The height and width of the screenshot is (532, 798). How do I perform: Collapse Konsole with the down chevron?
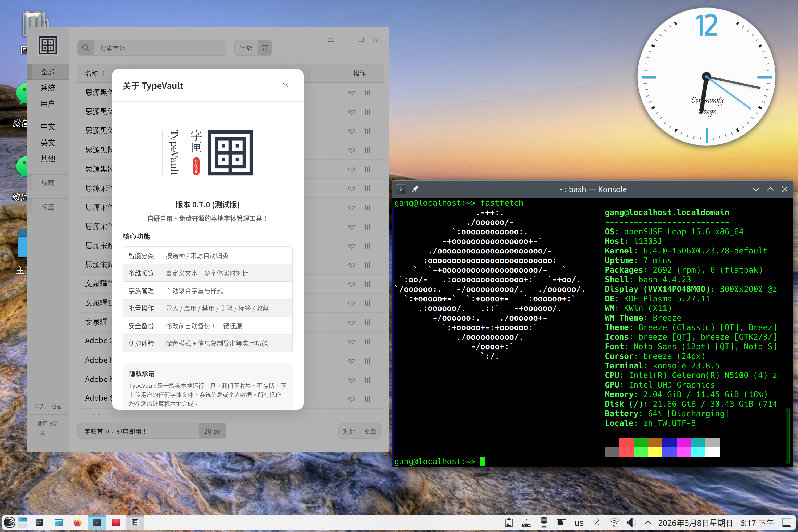click(756, 189)
